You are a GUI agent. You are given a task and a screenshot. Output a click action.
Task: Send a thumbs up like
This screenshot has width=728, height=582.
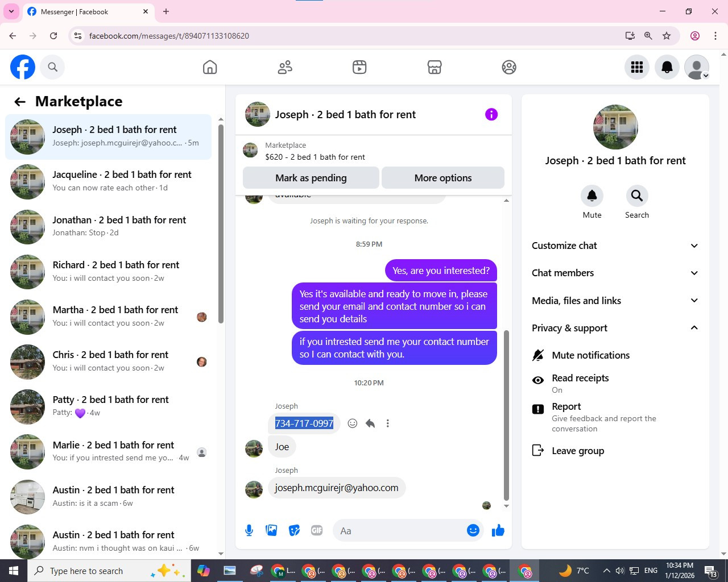pos(498,530)
